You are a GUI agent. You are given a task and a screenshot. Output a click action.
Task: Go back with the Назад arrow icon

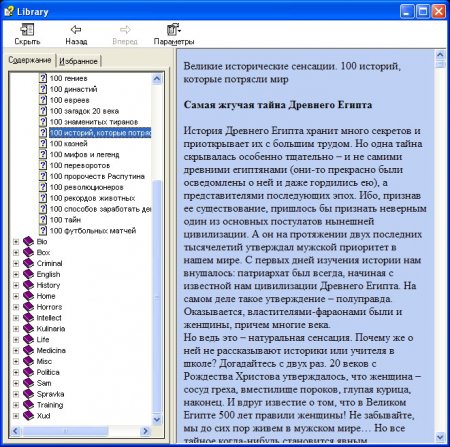[x=76, y=30]
